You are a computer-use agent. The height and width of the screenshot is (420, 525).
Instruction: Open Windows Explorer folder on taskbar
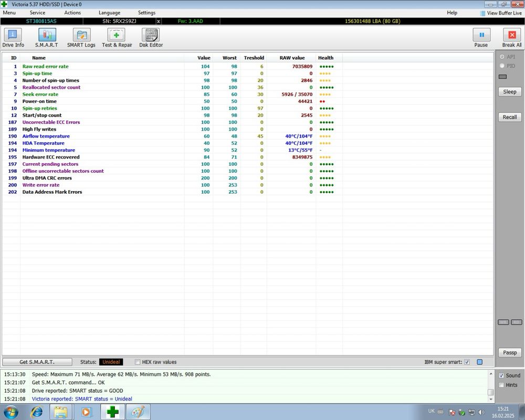coord(60,412)
